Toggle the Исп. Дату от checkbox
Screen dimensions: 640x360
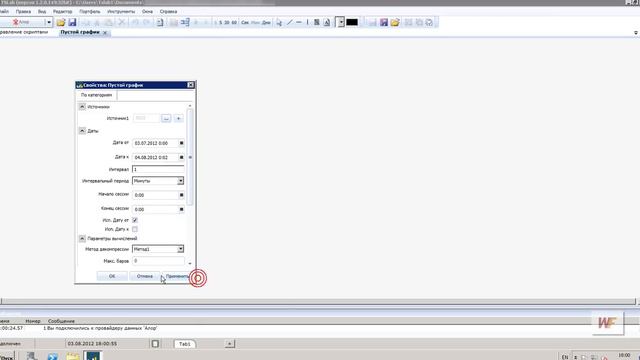[x=135, y=220]
